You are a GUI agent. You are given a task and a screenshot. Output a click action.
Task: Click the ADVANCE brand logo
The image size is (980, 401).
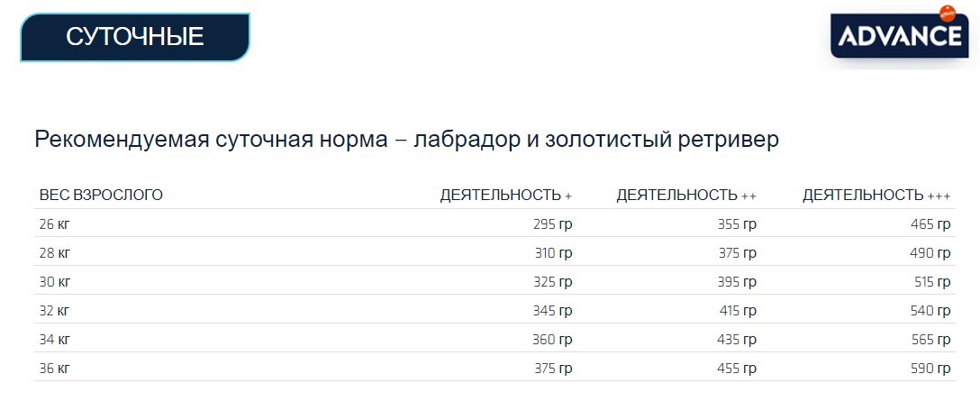click(899, 35)
